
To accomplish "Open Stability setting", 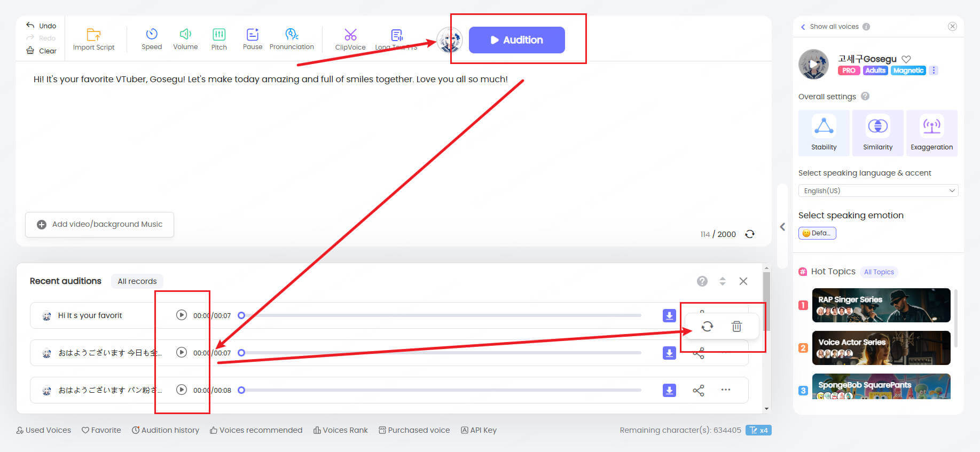I will tap(824, 133).
